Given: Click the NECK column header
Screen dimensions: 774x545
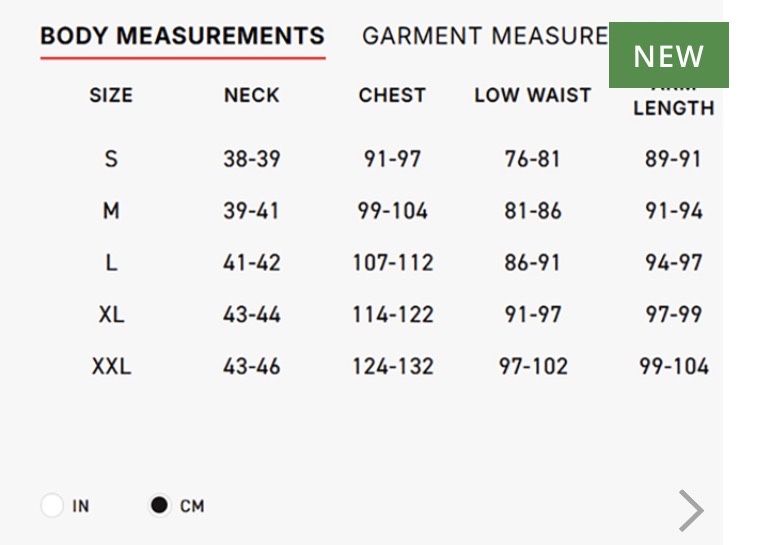Looking at the screenshot, I should (x=251, y=96).
